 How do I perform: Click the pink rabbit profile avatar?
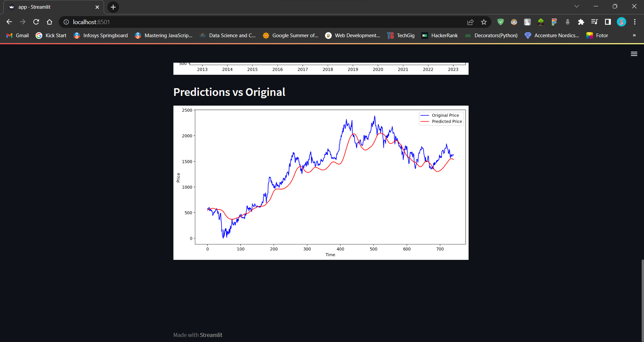tap(622, 22)
